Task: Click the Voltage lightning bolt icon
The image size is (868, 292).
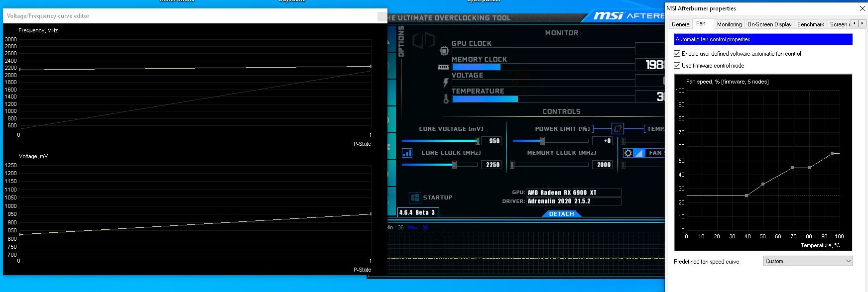Action: pyautogui.click(x=446, y=83)
